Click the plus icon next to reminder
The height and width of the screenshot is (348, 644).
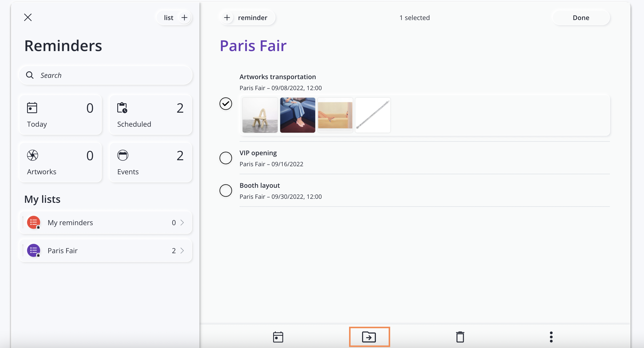pos(227,18)
